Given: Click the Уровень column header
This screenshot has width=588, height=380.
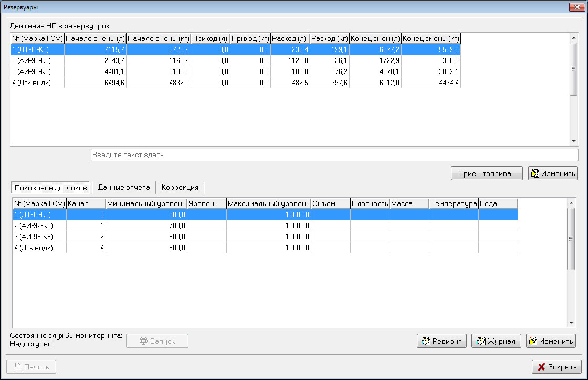Looking at the screenshot, I should pyautogui.click(x=207, y=203).
